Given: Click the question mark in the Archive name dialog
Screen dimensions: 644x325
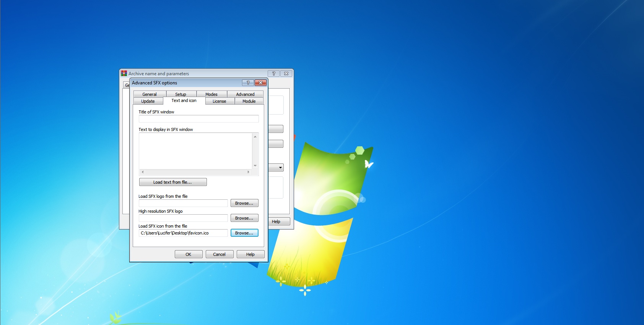Looking at the screenshot, I should pos(273,74).
